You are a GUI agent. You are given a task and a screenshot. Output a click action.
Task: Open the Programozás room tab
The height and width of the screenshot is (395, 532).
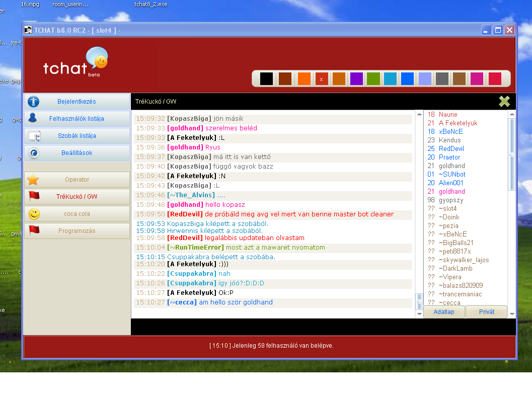(77, 231)
